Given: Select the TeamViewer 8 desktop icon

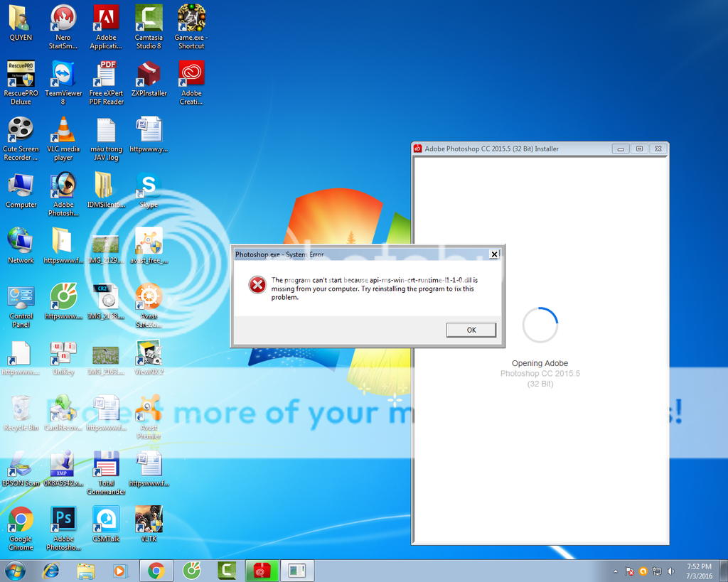Looking at the screenshot, I should [x=63, y=82].
